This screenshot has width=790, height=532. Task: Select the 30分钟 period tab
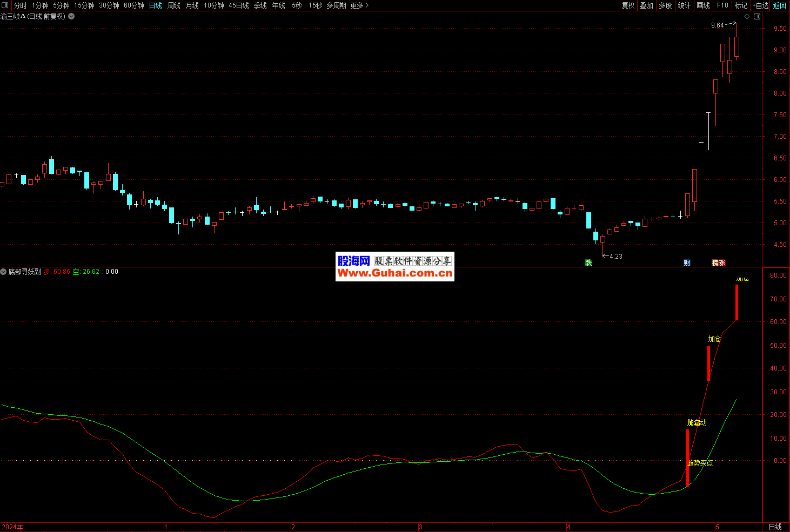109,5
